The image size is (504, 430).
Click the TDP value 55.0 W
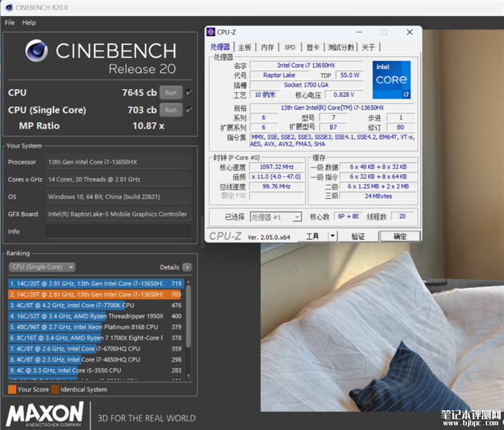(350, 75)
